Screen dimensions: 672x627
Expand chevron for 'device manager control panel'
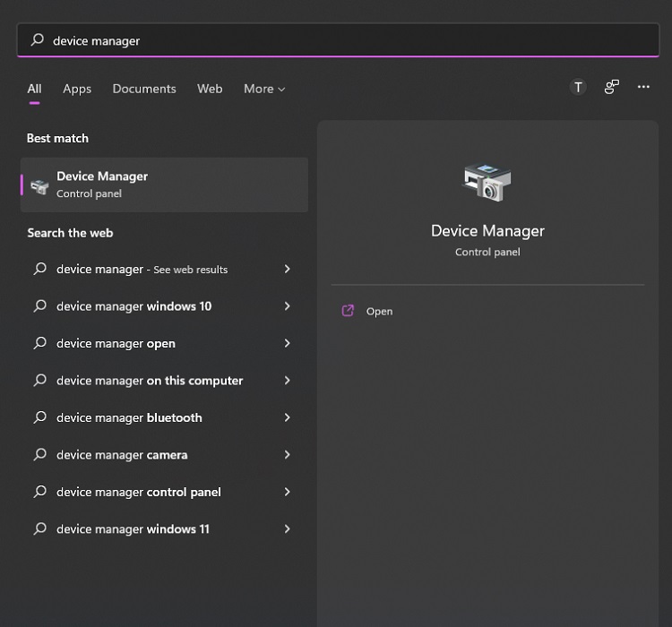[287, 492]
